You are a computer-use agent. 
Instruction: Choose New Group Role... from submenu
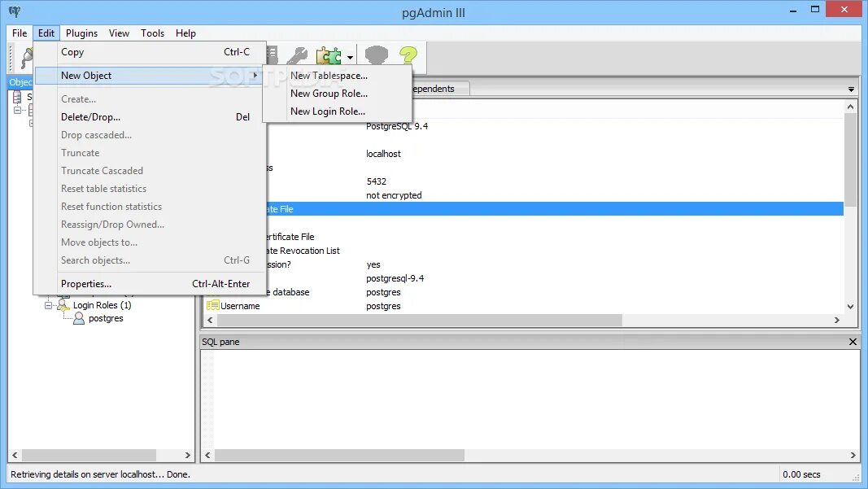(337, 94)
